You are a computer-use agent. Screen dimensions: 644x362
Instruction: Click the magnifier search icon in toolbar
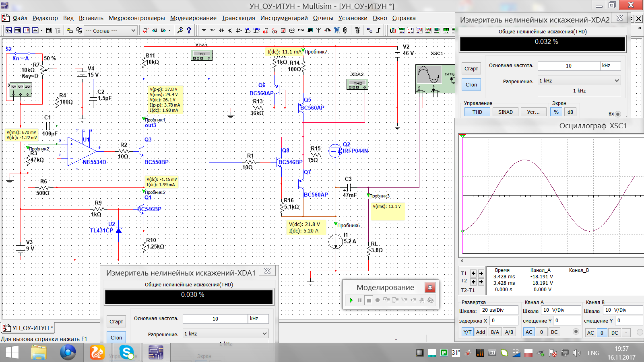click(180, 30)
